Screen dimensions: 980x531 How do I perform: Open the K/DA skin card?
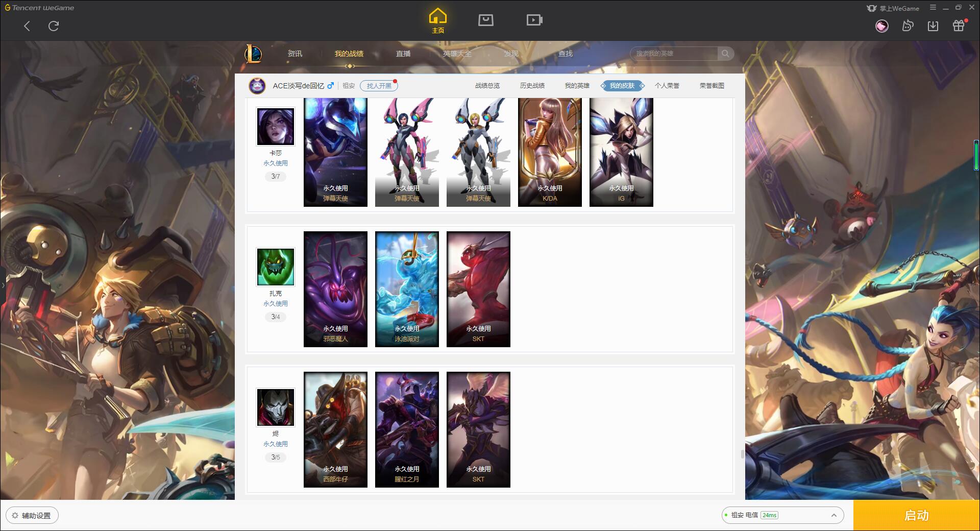pyautogui.click(x=550, y=152)
